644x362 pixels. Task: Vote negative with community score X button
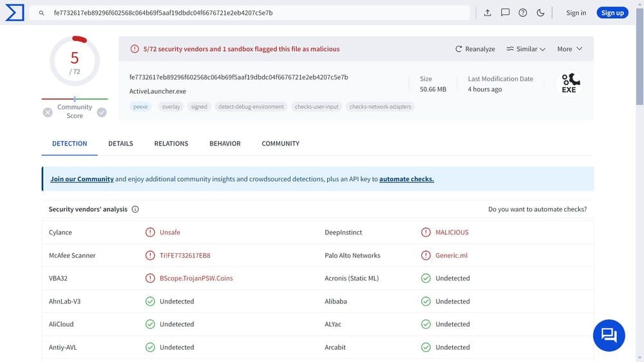(48, 112)
